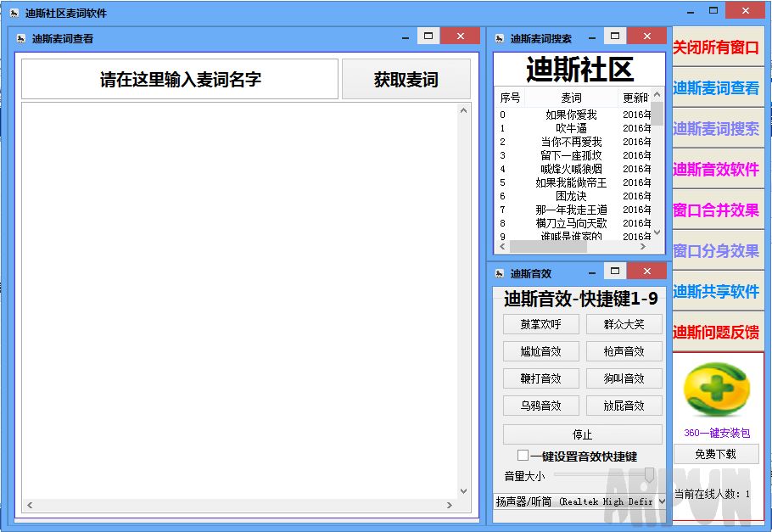Open 迪斯共享软件 from the sidebar

[x=718, y=292]
